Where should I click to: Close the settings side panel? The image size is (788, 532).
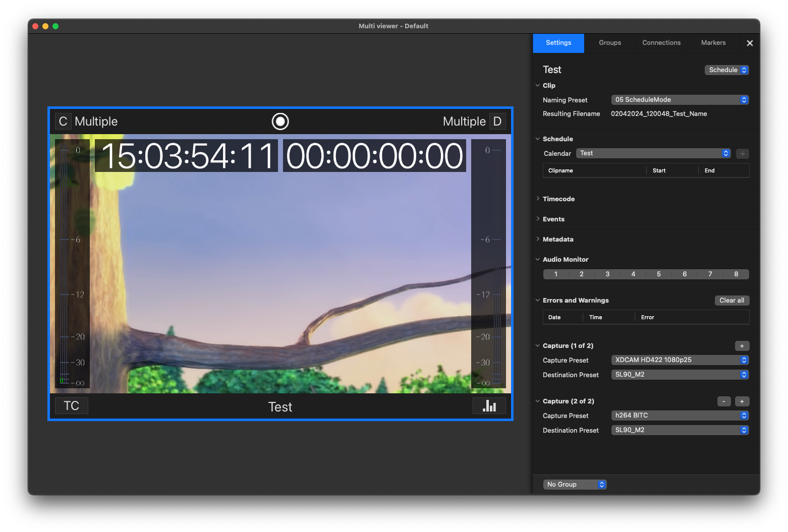pyautogui.click(x=750, y=43)
